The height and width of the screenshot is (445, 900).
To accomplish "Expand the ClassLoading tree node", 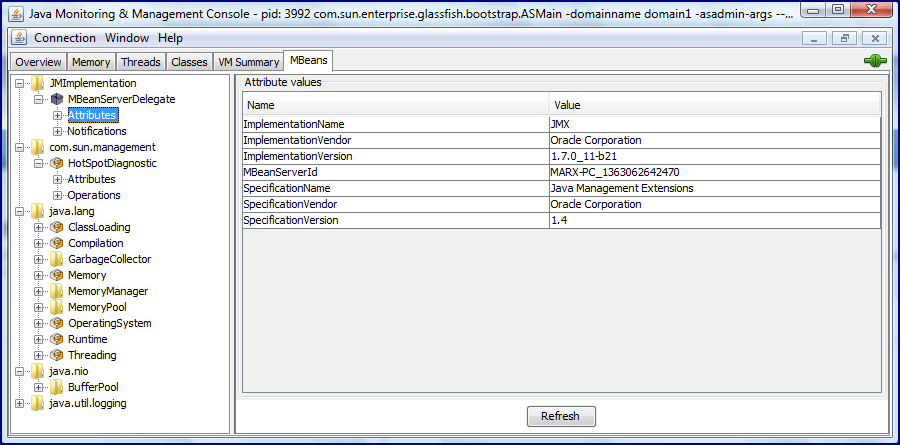I will coord(38,227).
